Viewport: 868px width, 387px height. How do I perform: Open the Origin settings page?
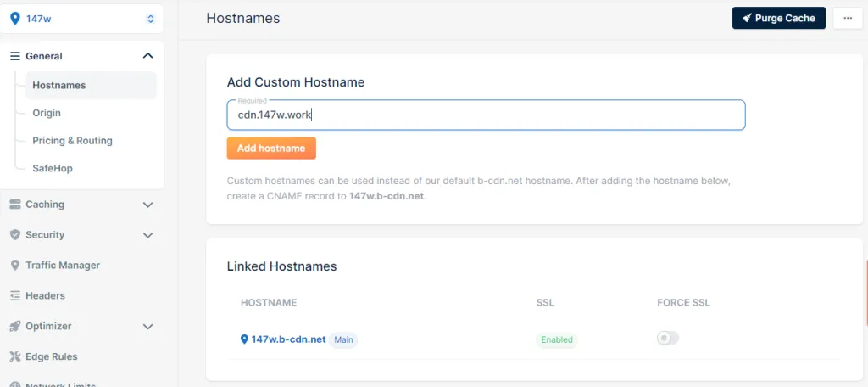[x=47, y=113]
